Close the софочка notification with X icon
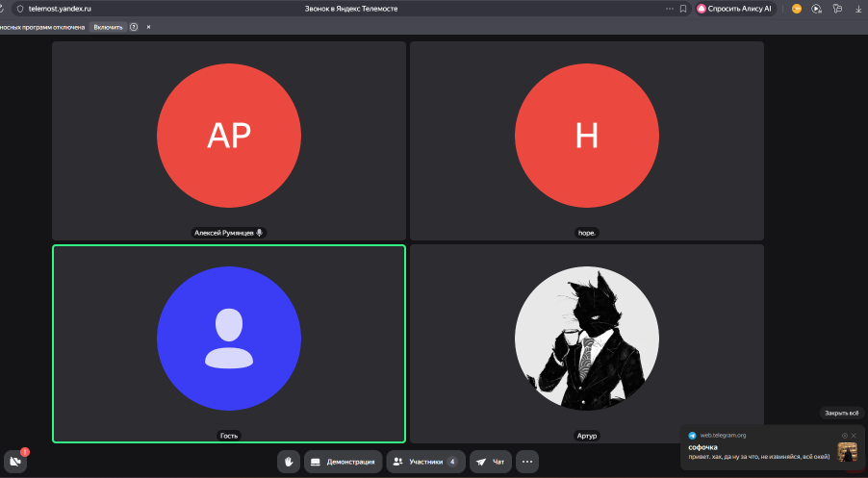The height and width of the screenshot is (478, 868). pos(854,435)
